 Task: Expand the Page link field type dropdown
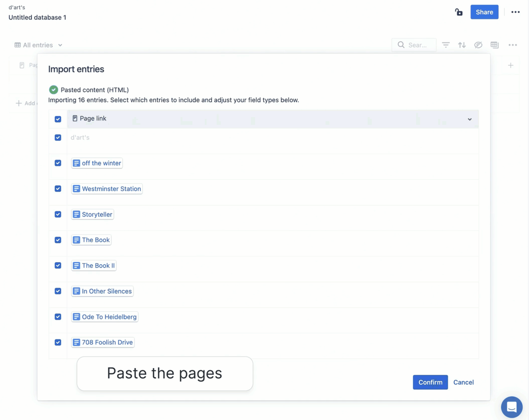point(470,119)
